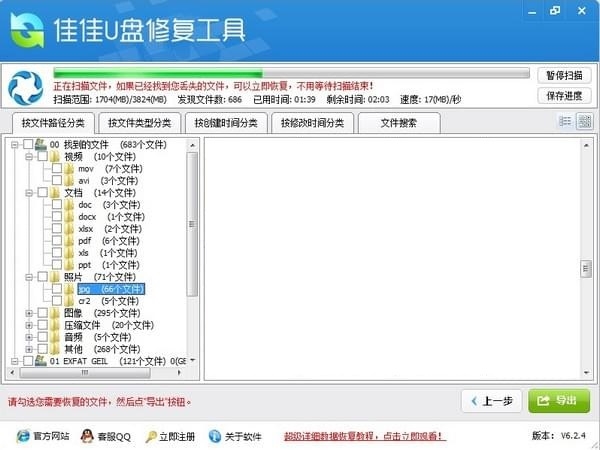Click the 立即注册 key icon
600x450 pixels.
click(x=151, y=436)
